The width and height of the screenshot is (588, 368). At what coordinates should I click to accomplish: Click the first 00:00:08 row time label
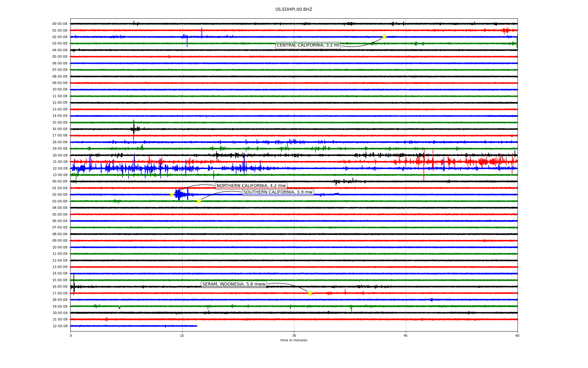(60, 24)
